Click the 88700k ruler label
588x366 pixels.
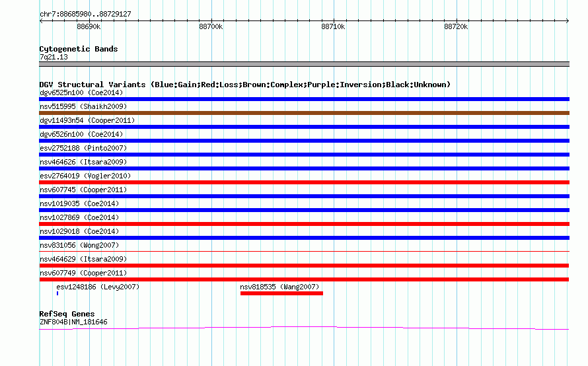[x=211, y=26]
